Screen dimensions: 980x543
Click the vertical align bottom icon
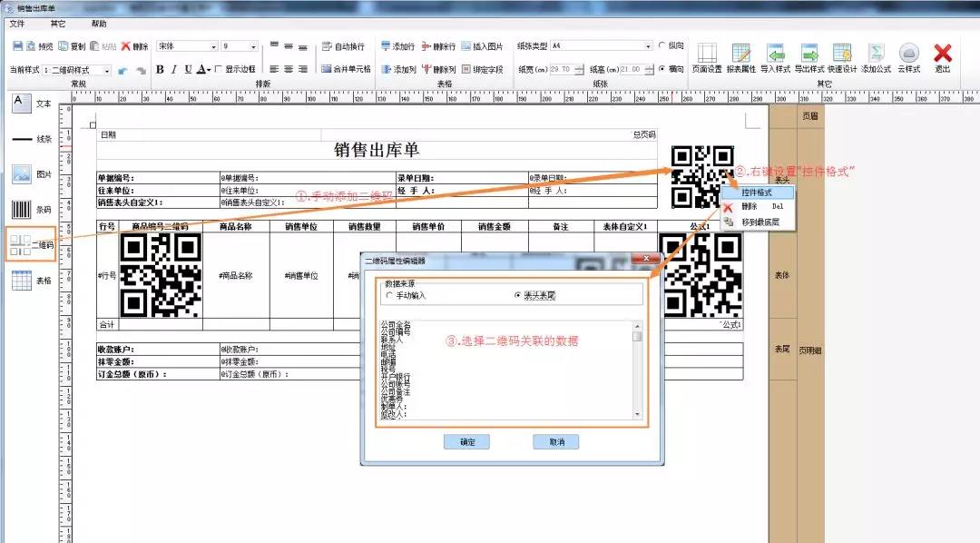tap(303, 45)
